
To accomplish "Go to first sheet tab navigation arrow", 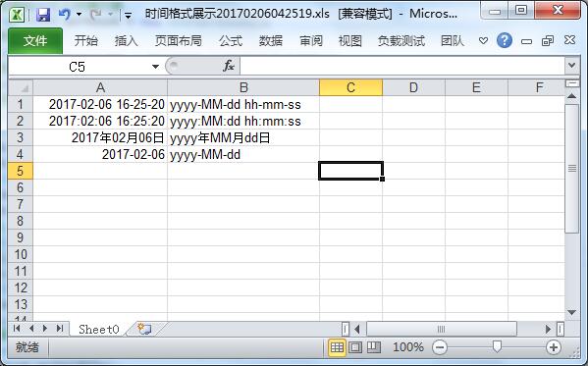I will 17,329.
